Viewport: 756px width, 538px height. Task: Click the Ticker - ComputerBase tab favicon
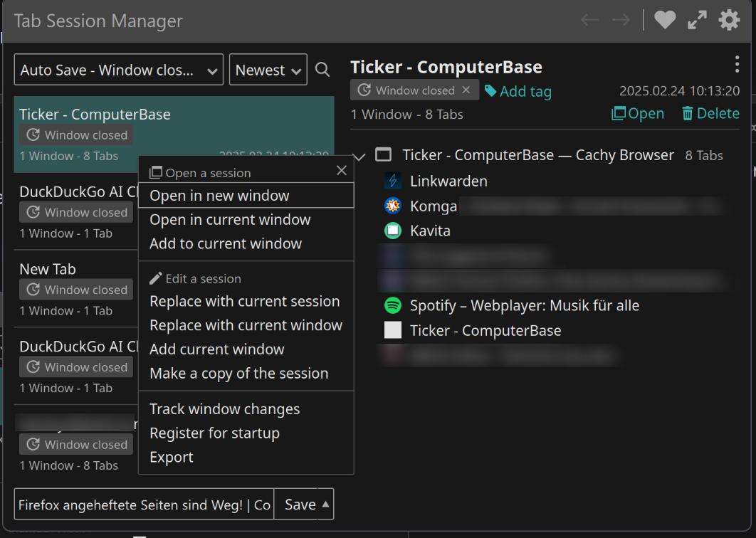pos(393,330)
